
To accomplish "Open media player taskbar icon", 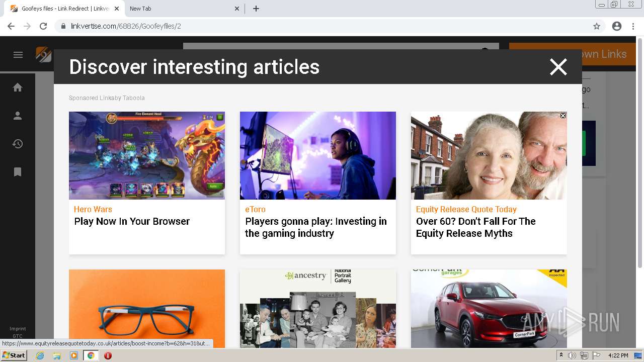I will coord(74,355).
